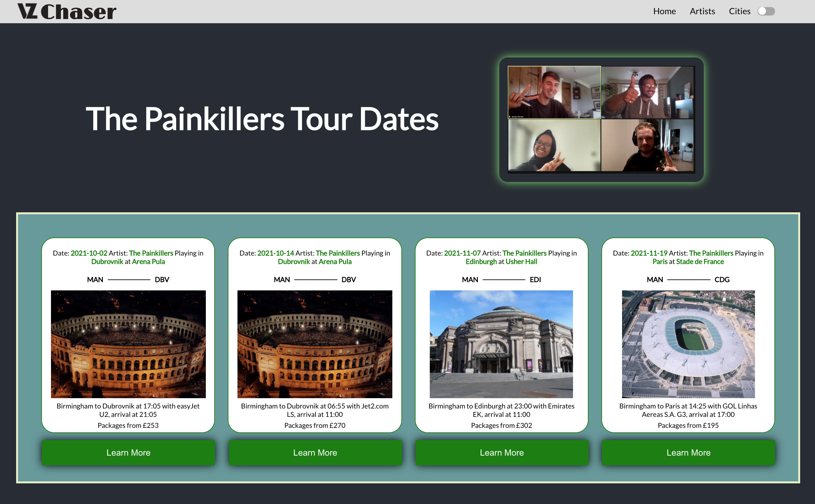Click the 2021-11-19 date link
The height and width of the screenshot is (504, 815).
649,253
